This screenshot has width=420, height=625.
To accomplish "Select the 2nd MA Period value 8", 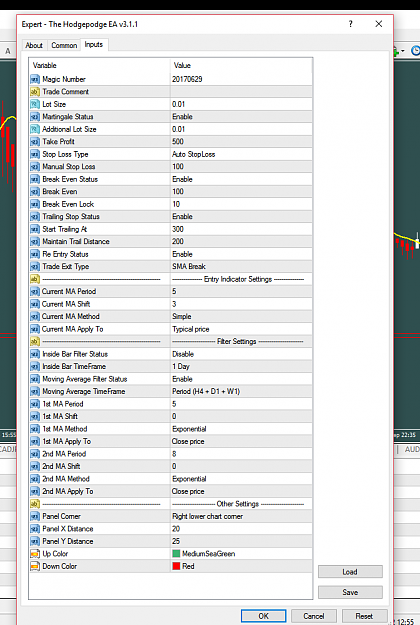I will pyautogui.click(x=241, y=454).
